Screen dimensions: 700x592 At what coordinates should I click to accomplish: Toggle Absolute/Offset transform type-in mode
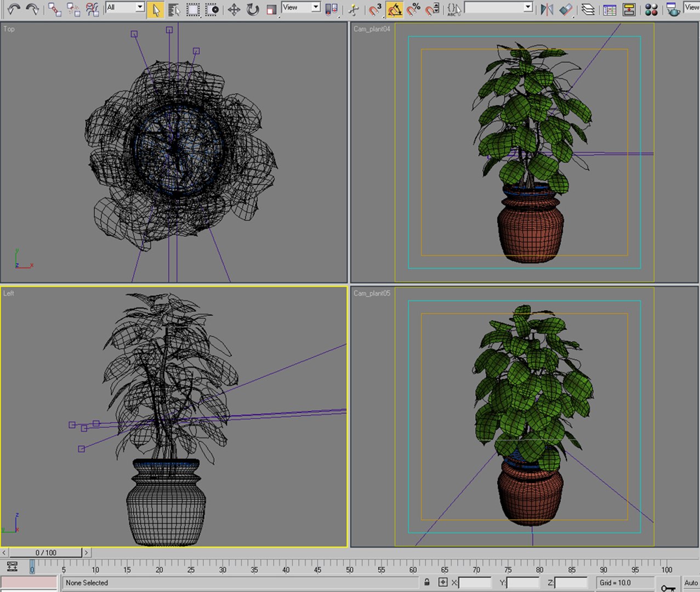(x=443, y=582)
